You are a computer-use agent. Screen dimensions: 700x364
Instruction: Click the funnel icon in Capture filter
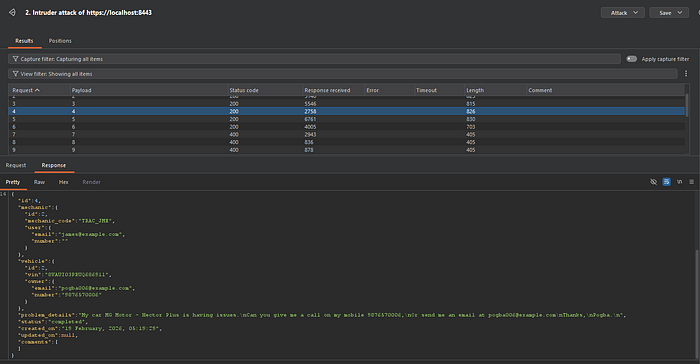coord(16,59)
